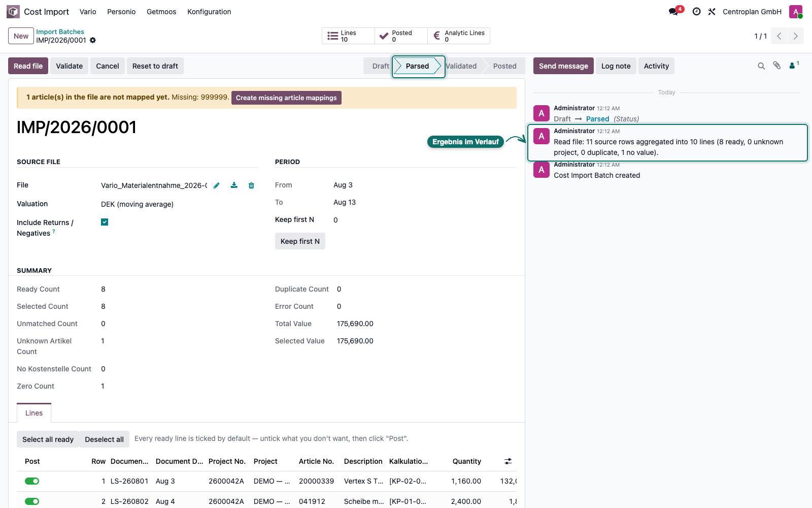Uncheck Include Returns / Negatives checkbox
Screen dimensions: 812x508
tap(105, 222)
